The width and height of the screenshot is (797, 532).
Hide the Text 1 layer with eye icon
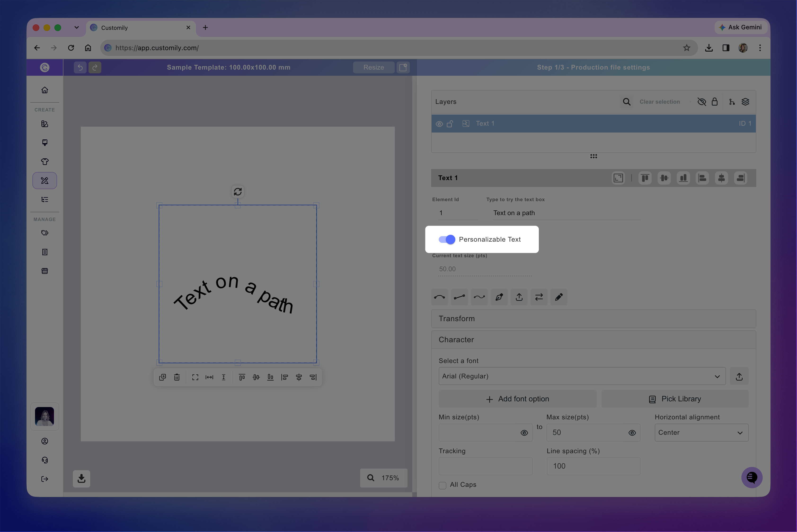(x=439, y=124)
